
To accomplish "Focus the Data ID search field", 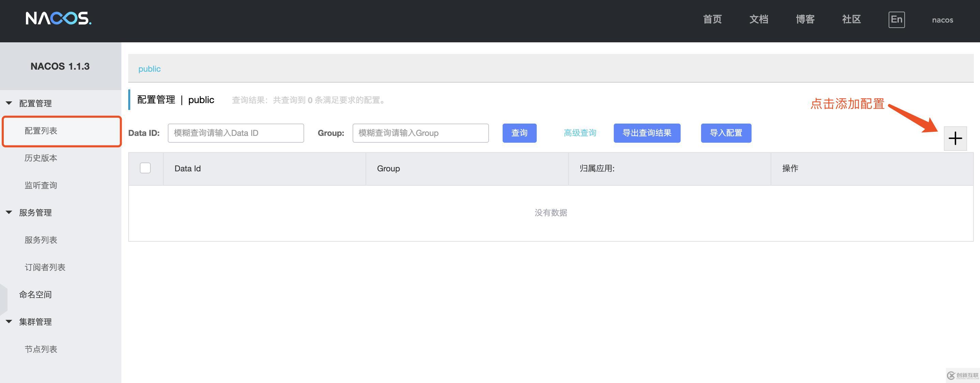I will (236, 133).
